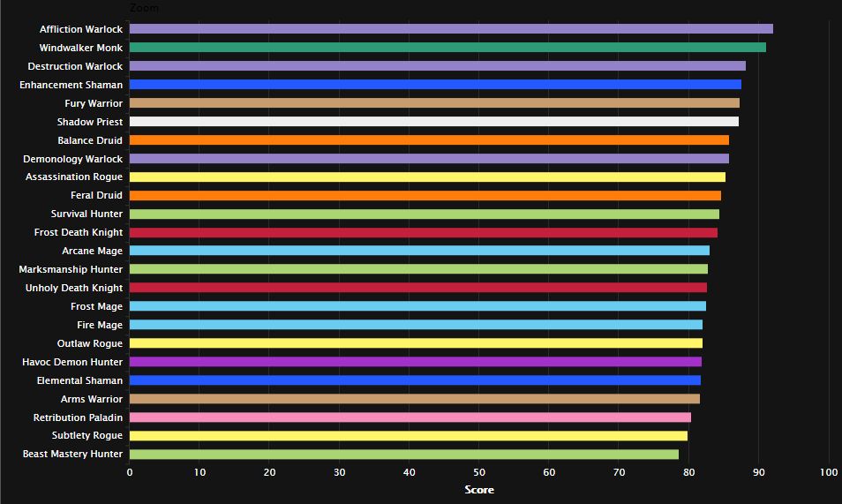Viewport: 842px width, 504px height.
Task: Click the Shadow Priest white bar
Action: point(434,122)
